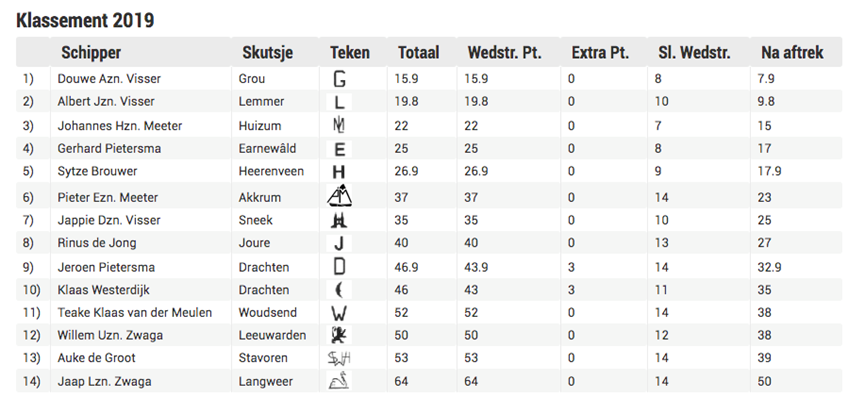This screenshot has width=848, height=397.
Task: Click the Akkrum sail sign icon
Action: [339, 196]
